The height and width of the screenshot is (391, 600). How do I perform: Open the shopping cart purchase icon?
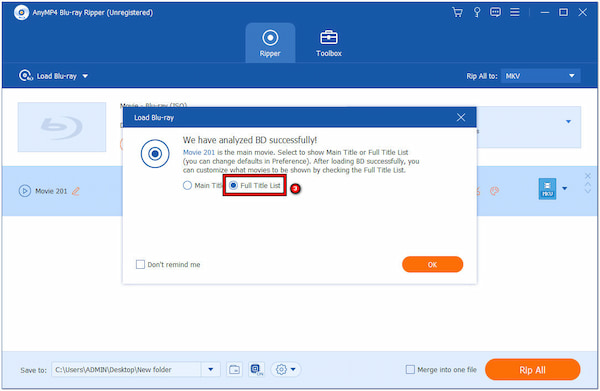tap(457, 12)
